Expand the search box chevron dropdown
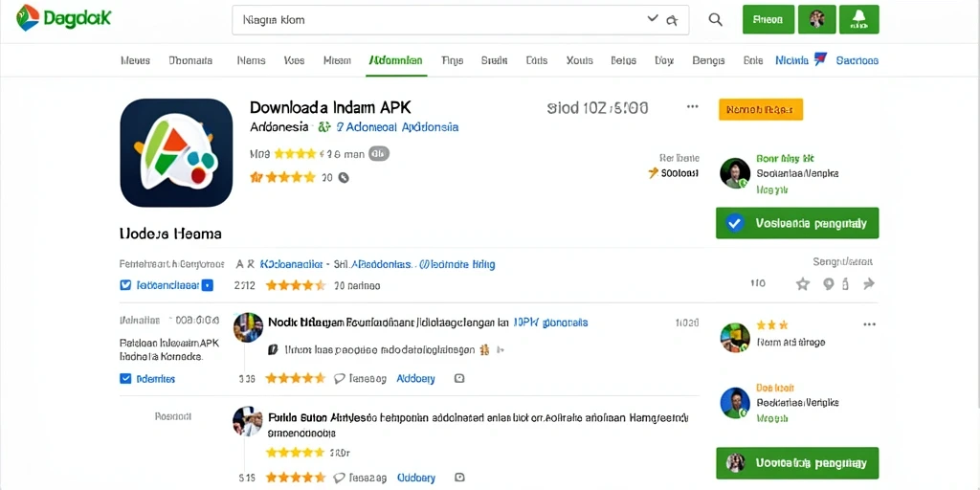This screenshot has height=490, width=980. [x=653, y=19]
